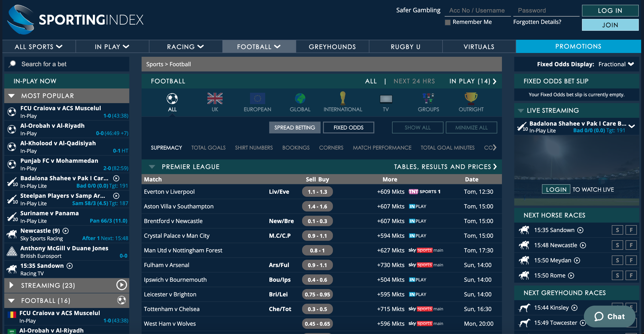Click the Romania flag beside FCU Craiova in Football list
The image size is (644, 334).
tap(12, 314)
